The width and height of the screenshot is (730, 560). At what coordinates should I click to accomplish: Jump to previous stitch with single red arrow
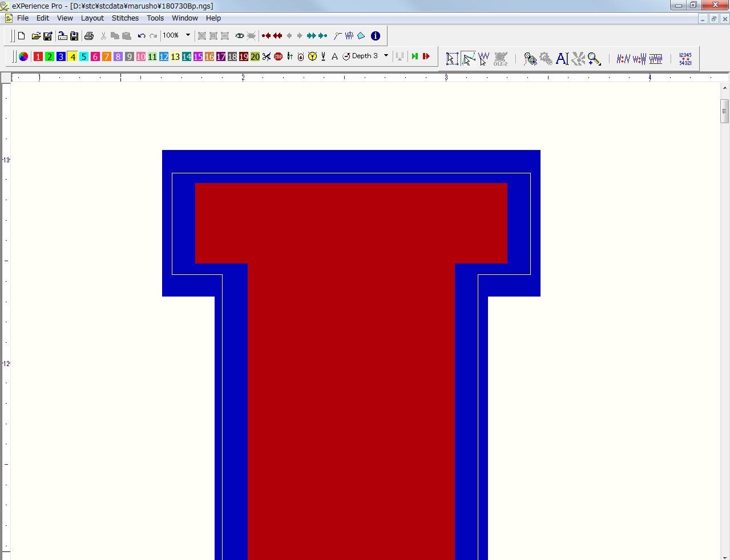(x=266, y=36)
